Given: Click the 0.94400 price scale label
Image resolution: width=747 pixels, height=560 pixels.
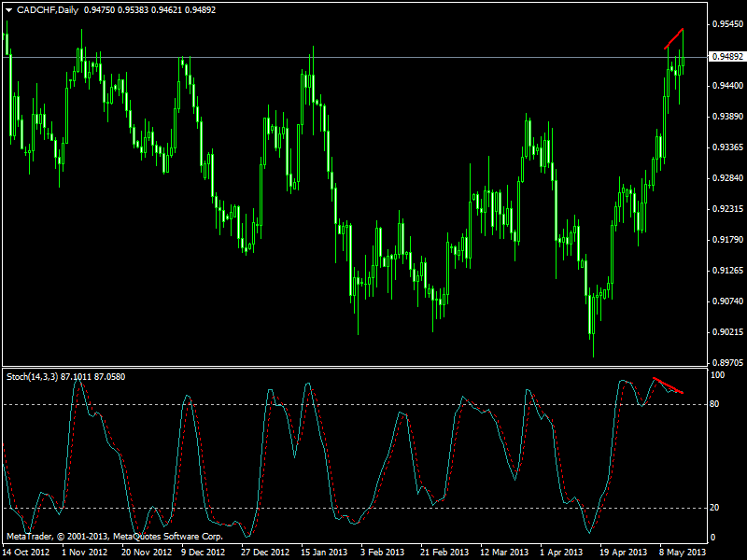Looking at the screenshot, I should coord(727,86).
